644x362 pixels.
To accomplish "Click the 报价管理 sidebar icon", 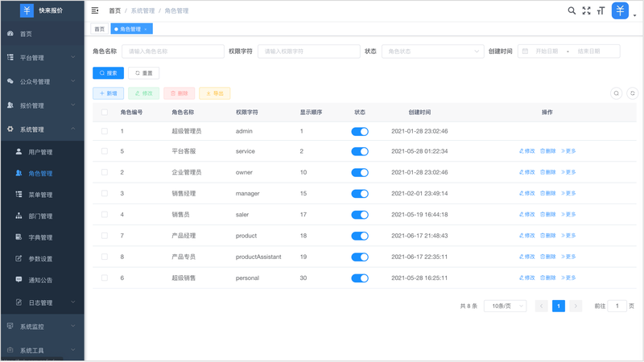I will point(10,105).
